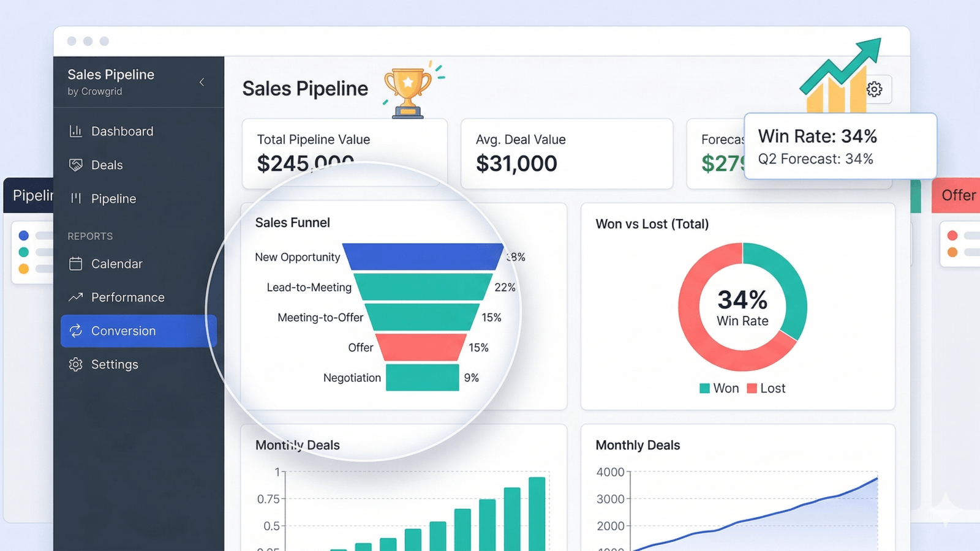Select the Avg. Deal Value card
The height and width of the screenshot is (551, 980).
pos(567,154)
